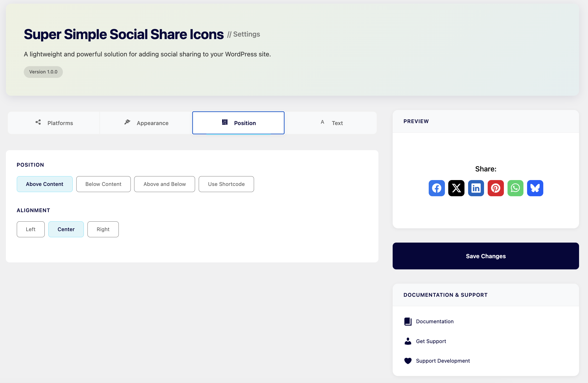The width and height of the screenshot is (588, 383).
Task: Click the share icon on Platforms tab
Action: (x=38, y=122)
